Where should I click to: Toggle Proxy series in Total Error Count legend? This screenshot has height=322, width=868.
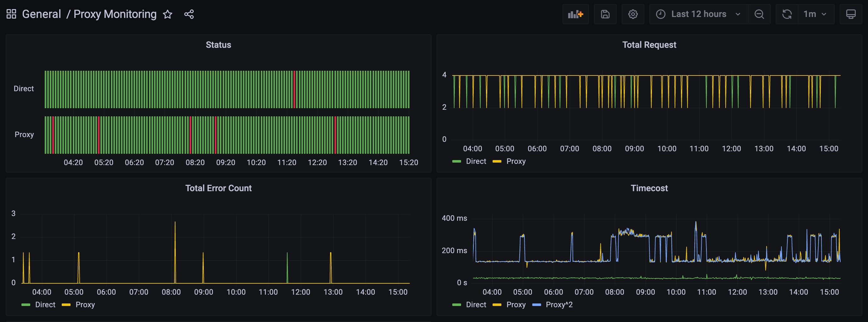click(85, 305)
